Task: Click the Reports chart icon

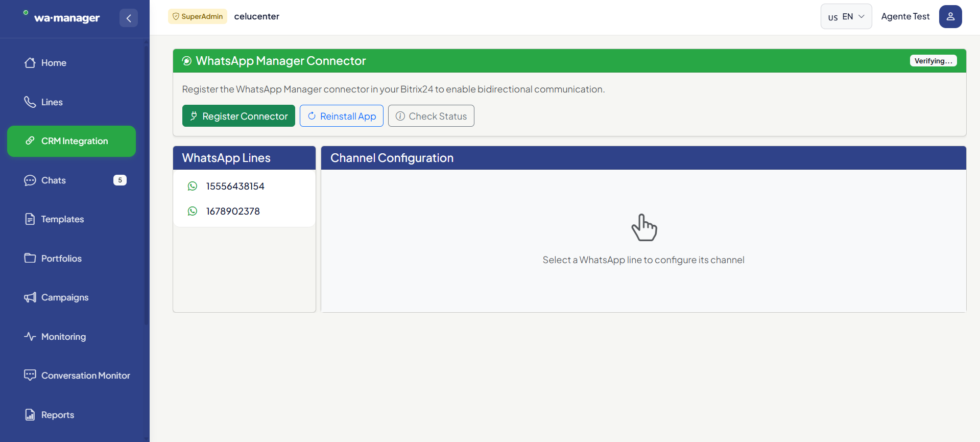Action: pyautogui.click(x=30, y=414)
